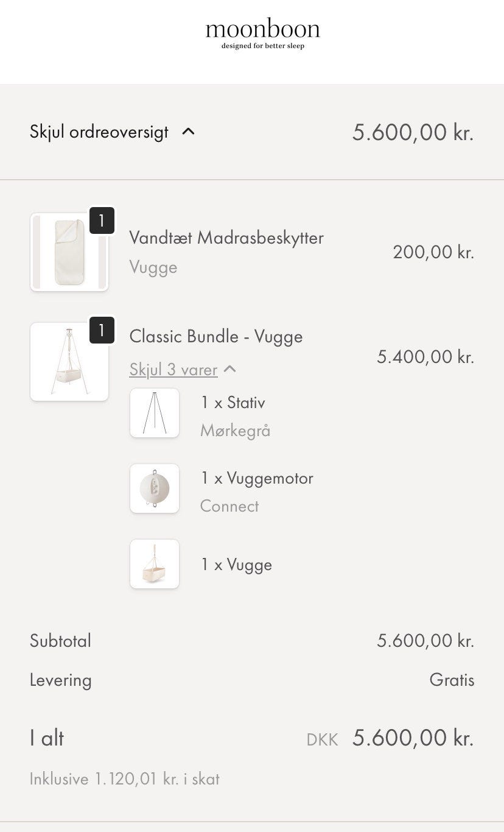
Task: Click the 5.400,00 kr. bundle price
Action: (425, 356)
